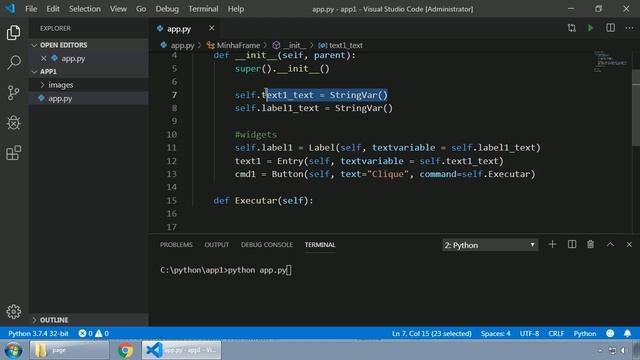
Task: Select Python 3.7.4 32-bit interpreter
Action: (38, 333)
